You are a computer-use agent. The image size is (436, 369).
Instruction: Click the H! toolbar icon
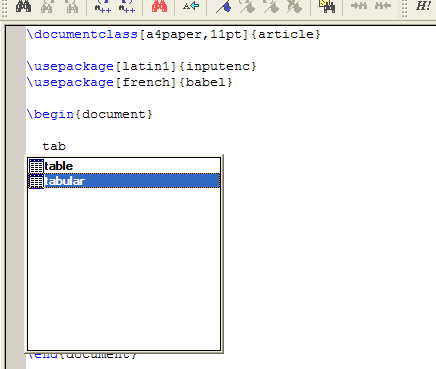click(x=423, y=6)
